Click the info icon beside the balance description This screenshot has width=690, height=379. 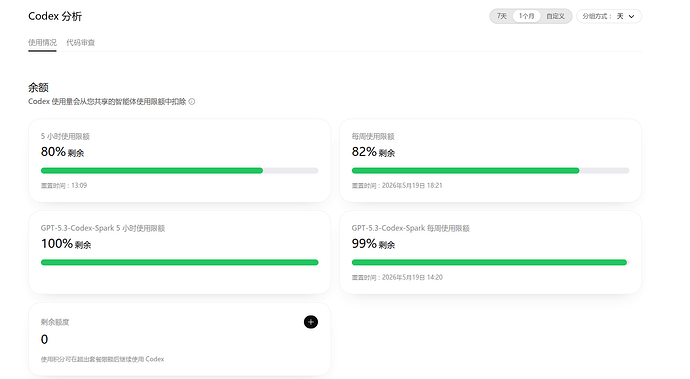pos(192,102)
